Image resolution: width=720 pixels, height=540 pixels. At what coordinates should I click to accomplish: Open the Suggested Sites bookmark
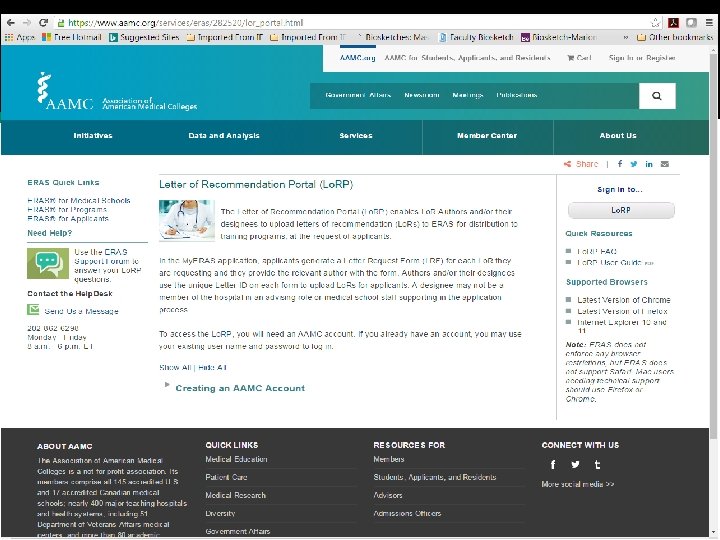pos(144,37)
